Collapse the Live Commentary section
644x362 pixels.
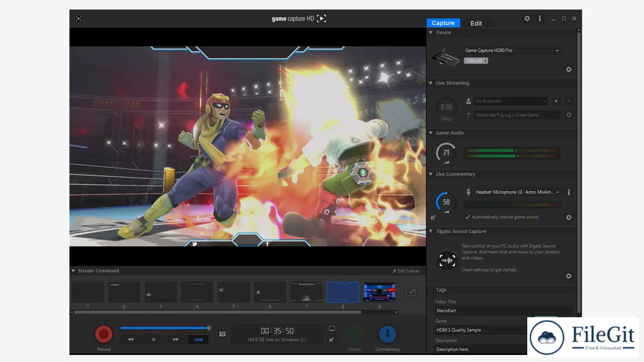[431, 174]
